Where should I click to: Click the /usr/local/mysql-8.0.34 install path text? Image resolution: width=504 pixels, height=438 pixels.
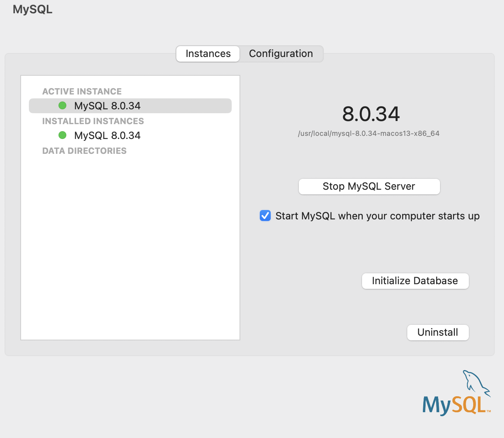point(369,134)
